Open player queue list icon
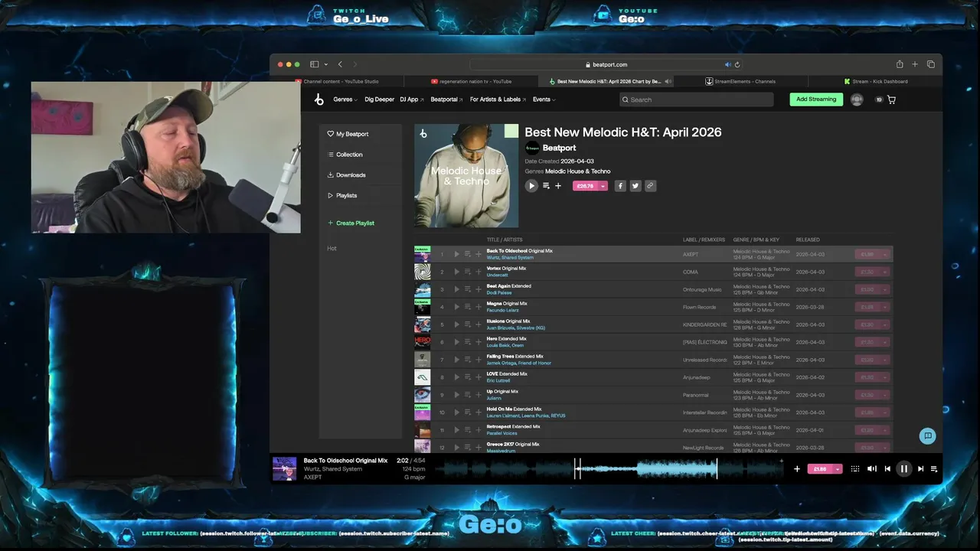Image resolution: width=980 pixels, height=551 pixels. coord(934,469)
